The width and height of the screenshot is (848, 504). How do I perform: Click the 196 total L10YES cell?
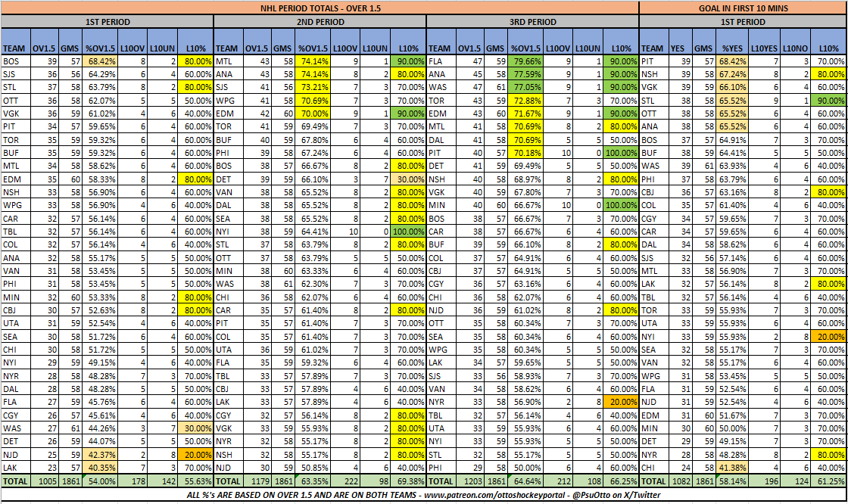point(764,481)
